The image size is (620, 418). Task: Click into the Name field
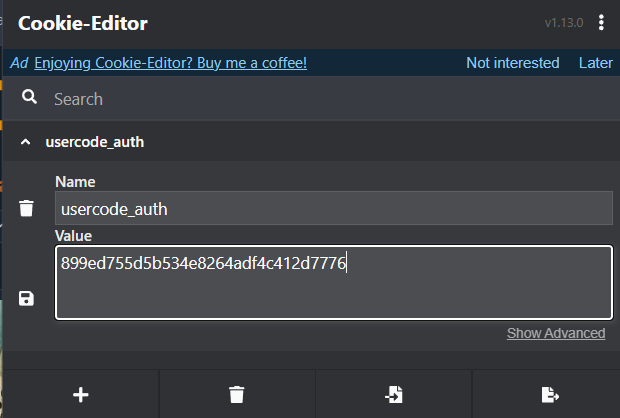(x=334, y=208)
